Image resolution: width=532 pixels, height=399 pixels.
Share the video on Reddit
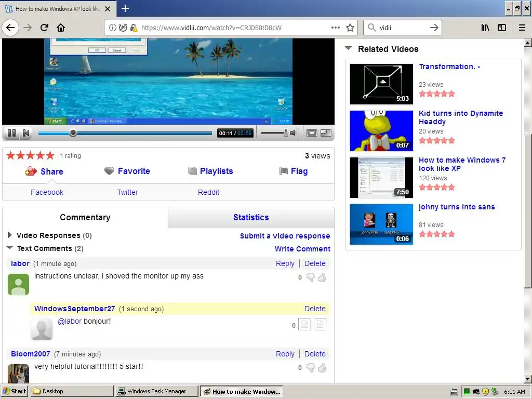[x=208, y=192]
